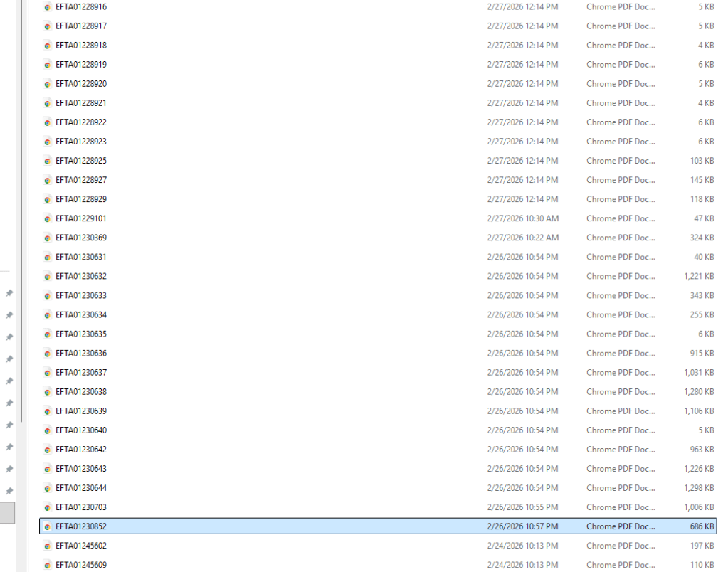Select the file EFTA01230703

[81, 507]
